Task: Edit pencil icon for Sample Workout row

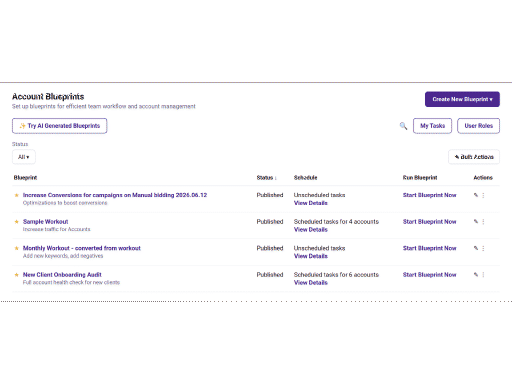Action: 476,222
